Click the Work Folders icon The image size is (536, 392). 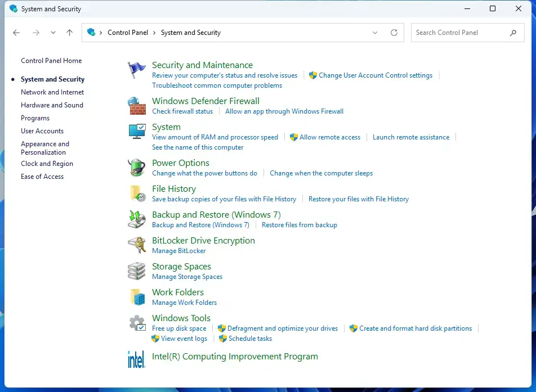pos(138,297)
